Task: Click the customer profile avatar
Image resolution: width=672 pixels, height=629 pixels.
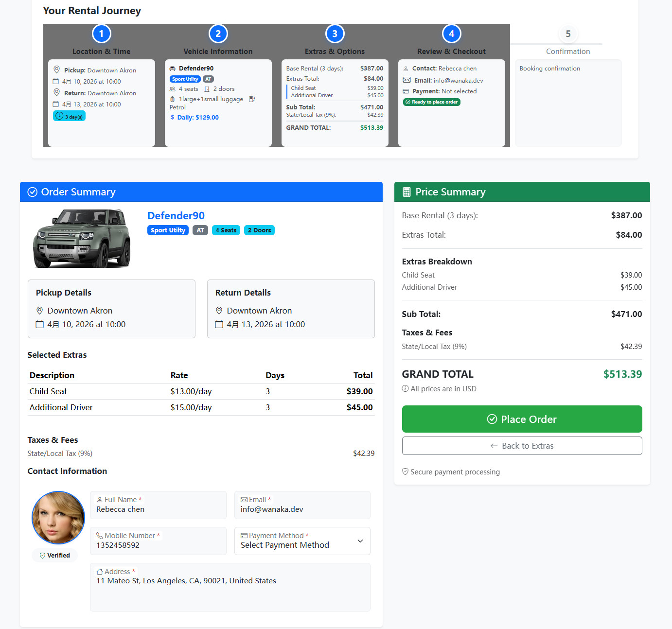Action: point(58,518)
